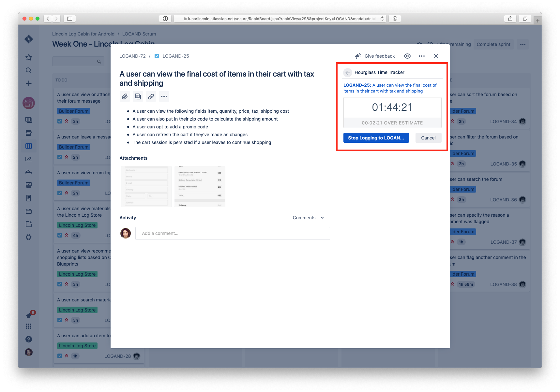Screen dimensions: 560x392
Task: Open LOGAND-28 issue key
Action: 117,356
